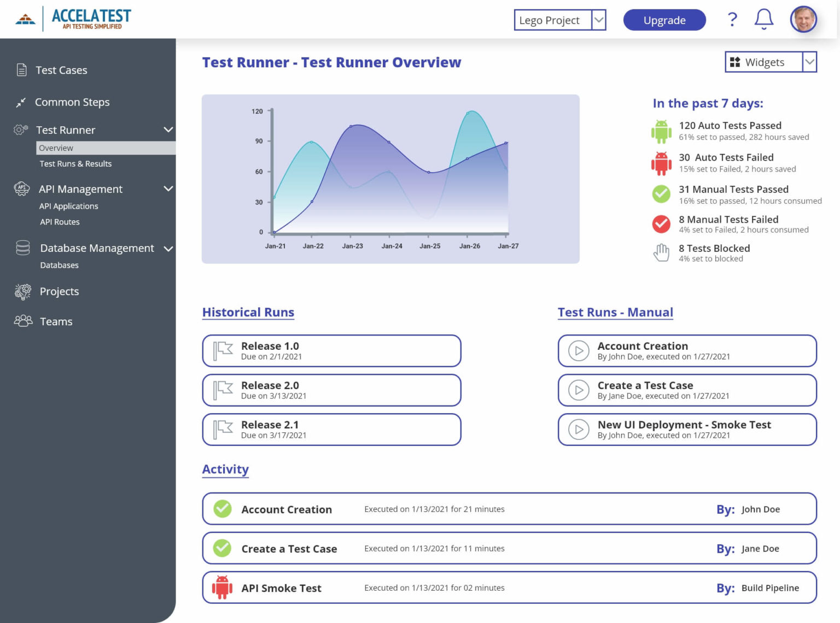840x623 pixels.
Task: Click the Jan-23 peak point on chart
Action: click(352, 126)
